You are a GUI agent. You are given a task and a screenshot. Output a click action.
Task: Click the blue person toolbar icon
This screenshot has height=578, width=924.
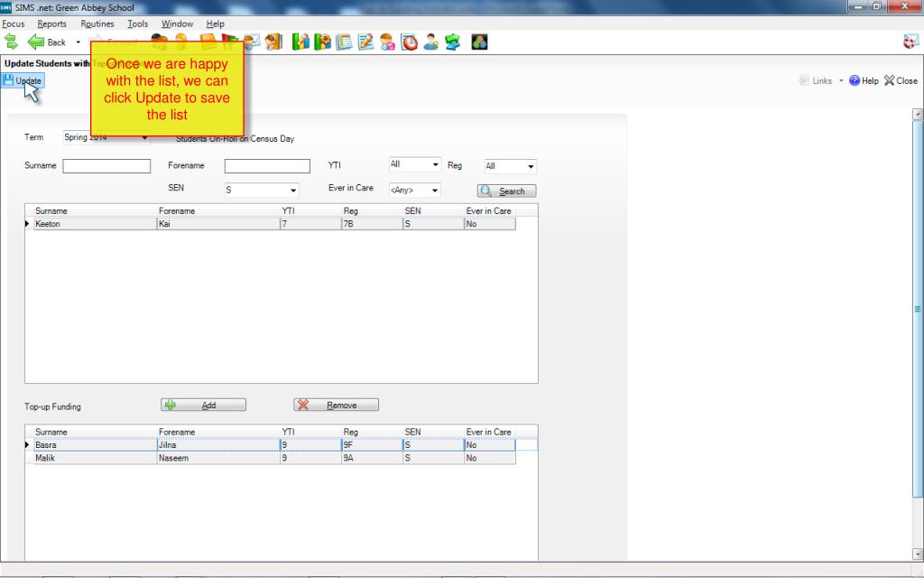click(430, 42)
